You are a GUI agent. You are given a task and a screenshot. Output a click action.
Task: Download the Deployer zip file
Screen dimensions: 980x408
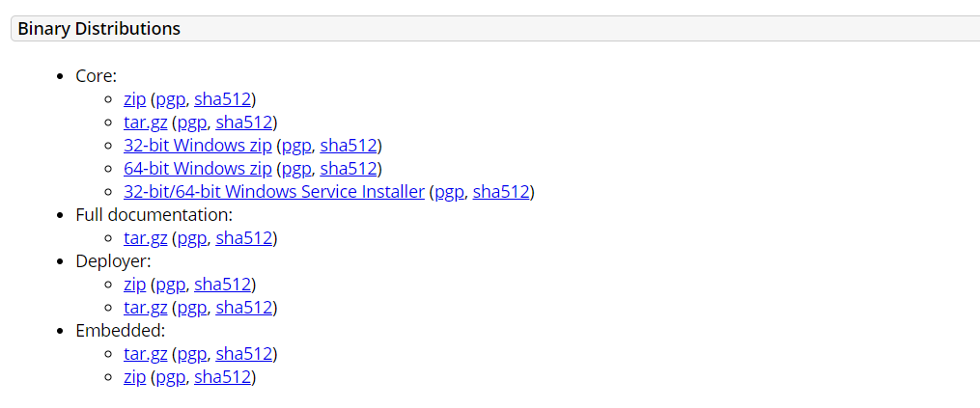tap(134, 285)
